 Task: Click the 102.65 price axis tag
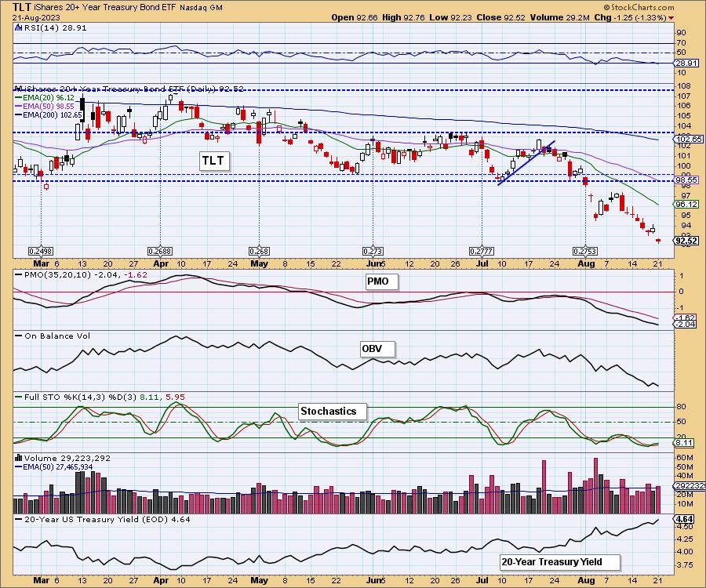coord(689,140)
